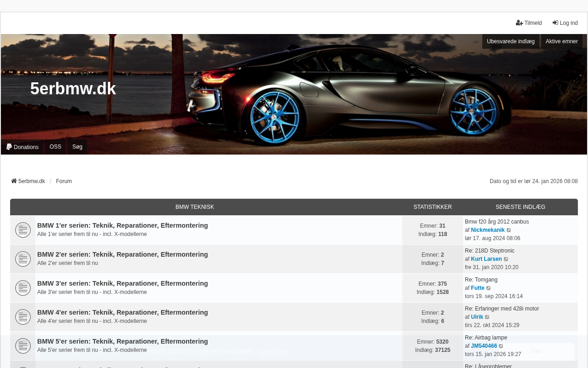588x368 pixels.
Task: Go to Forum breadcrumb link
Action: [64, 181]
